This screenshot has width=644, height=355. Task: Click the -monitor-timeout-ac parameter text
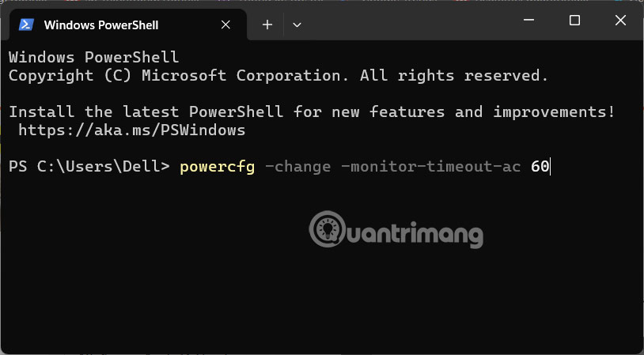[x=430, y=167]
